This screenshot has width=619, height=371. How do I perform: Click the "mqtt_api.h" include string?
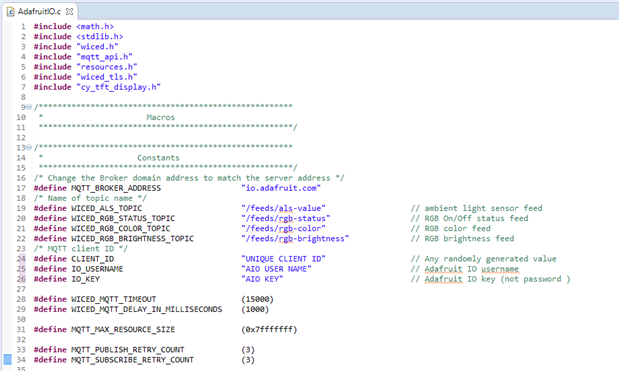pos(105,57)
